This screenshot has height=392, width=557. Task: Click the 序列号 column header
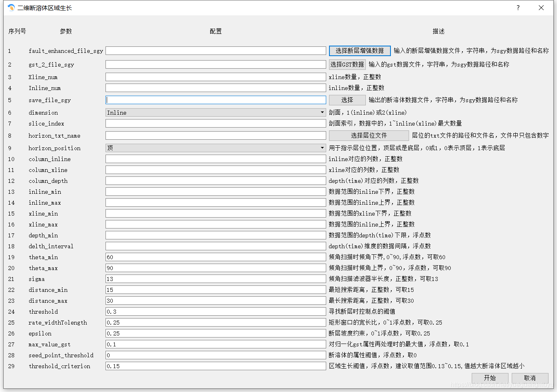point(17,31)
